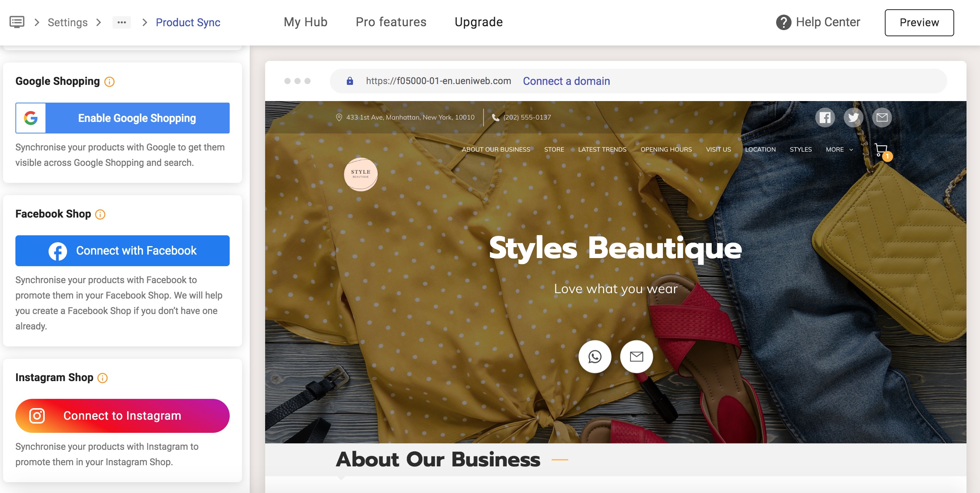
Task: Open the Pro features tab
Action: (391, 22)
